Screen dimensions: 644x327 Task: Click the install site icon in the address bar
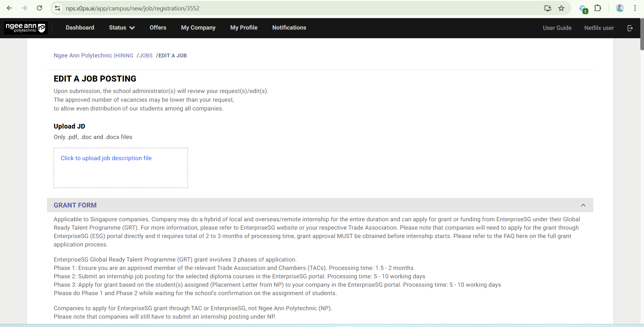[548, 8]
